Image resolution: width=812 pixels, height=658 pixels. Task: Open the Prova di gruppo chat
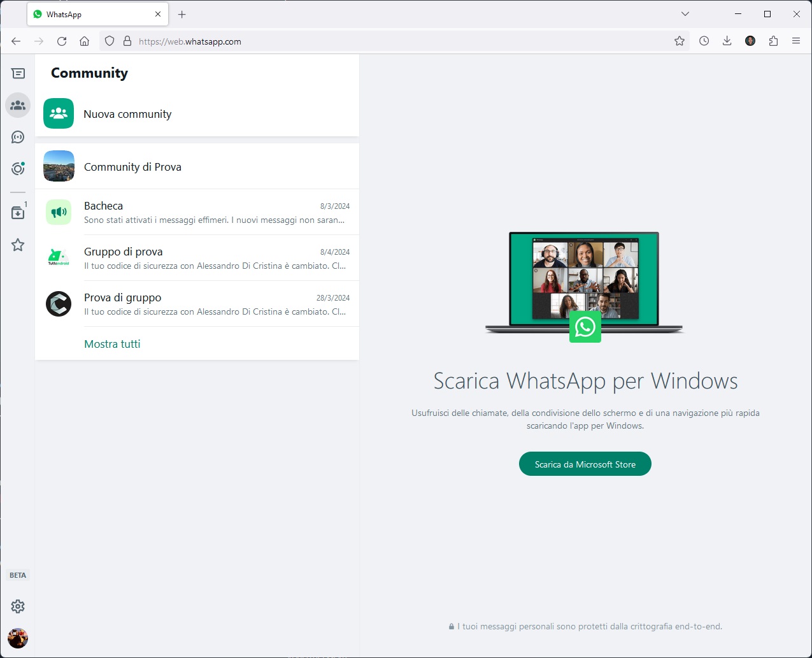tap(197, 304)
